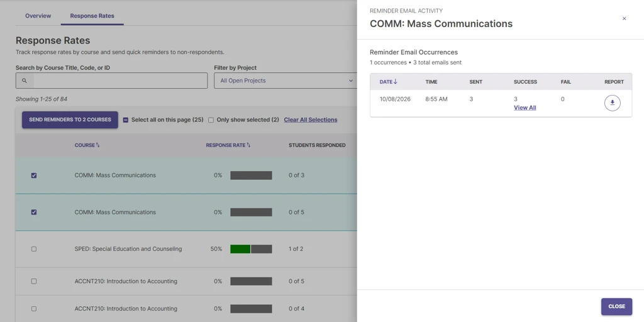Open the View All success link
Image resolution: width=644 pixels, height=322 pixels.
click(x=525, y=108)
